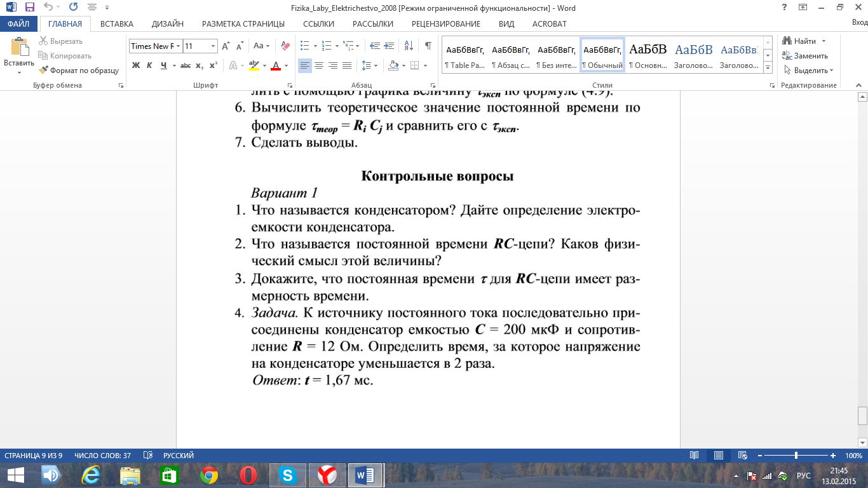Screen dimensions: 868x488
Task: Undo the last action
Action: coord(48,8)
